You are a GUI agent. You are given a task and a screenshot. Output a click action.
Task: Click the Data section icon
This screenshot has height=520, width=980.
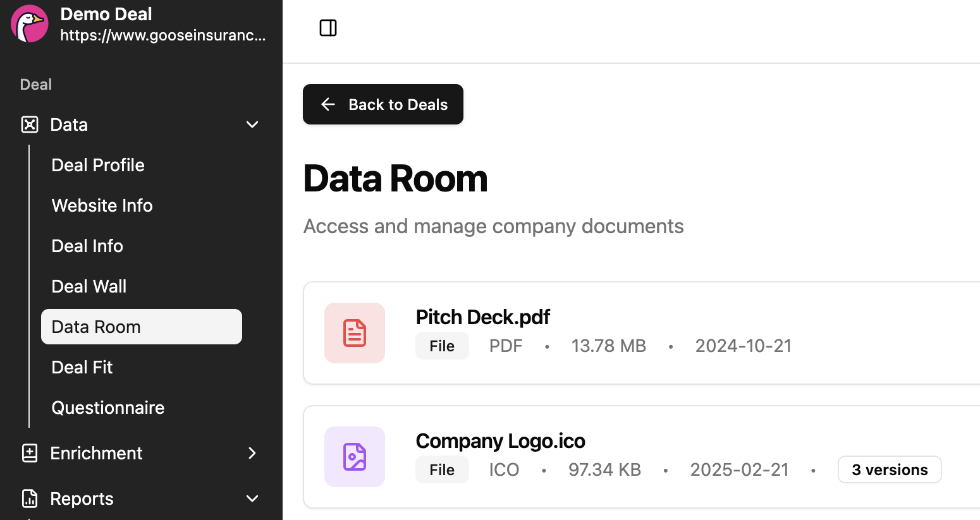(30, 124)
